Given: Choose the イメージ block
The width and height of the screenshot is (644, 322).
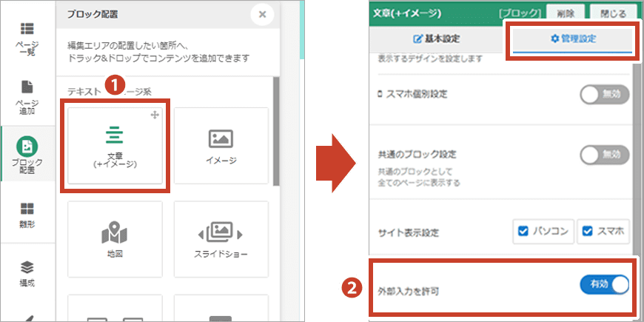Looking at the screenshot, I should [x=221, y=145].
